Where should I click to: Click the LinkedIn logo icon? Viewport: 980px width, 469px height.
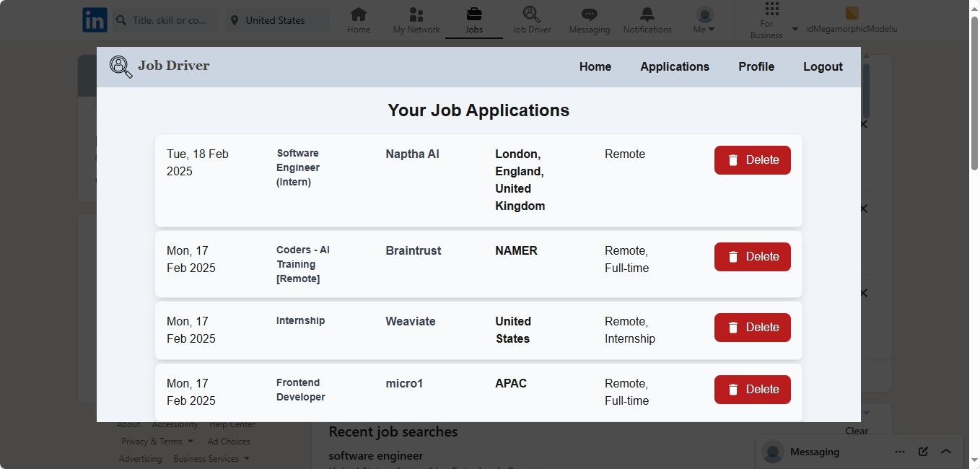click(x=95, y=19)
